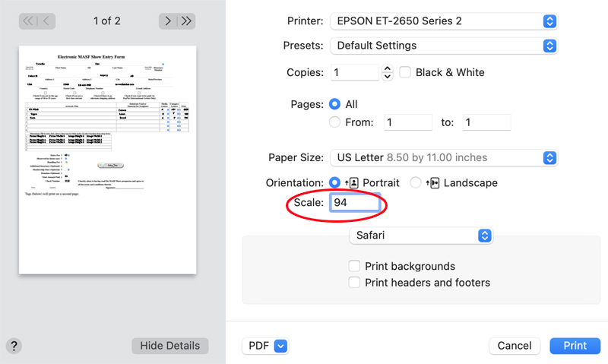Select Landscape orientation
The height and width of the screenshot is (364, 608).
coord(415,182)
